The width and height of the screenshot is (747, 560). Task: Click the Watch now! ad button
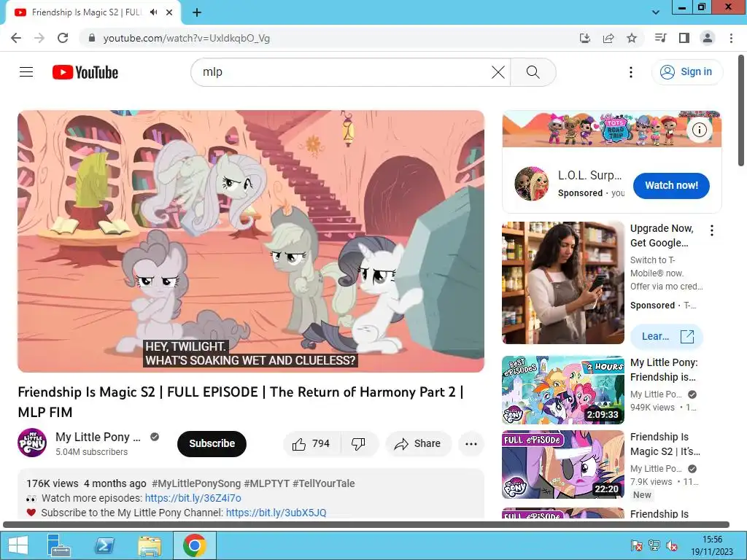[x=671, y=185]
